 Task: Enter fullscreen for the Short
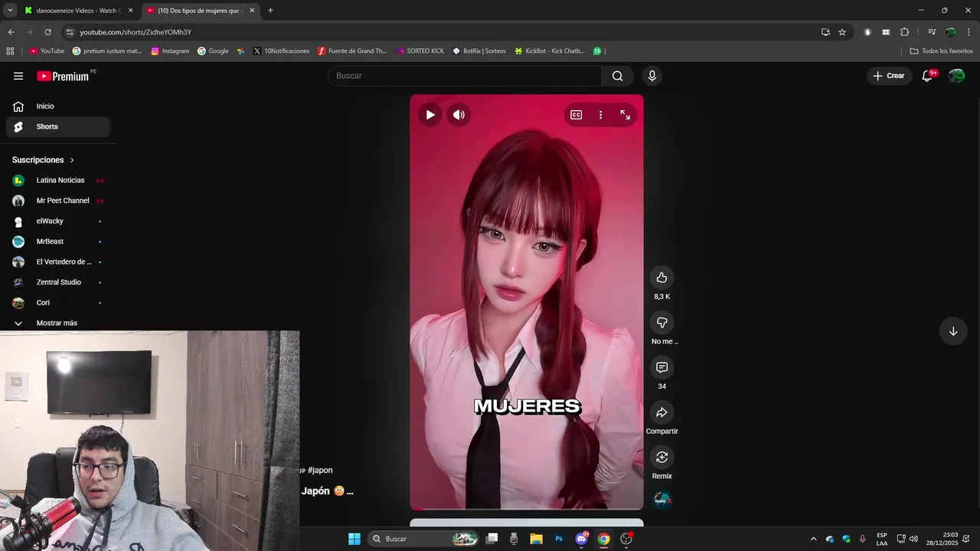point(626,115)
